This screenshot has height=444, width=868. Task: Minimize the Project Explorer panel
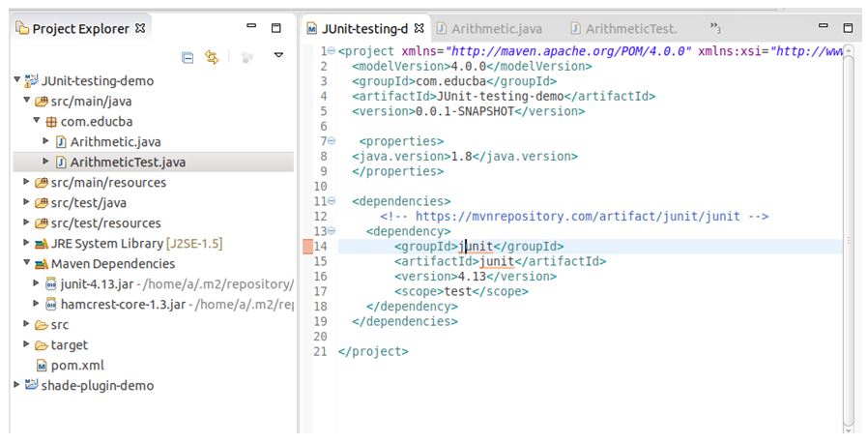251,25
